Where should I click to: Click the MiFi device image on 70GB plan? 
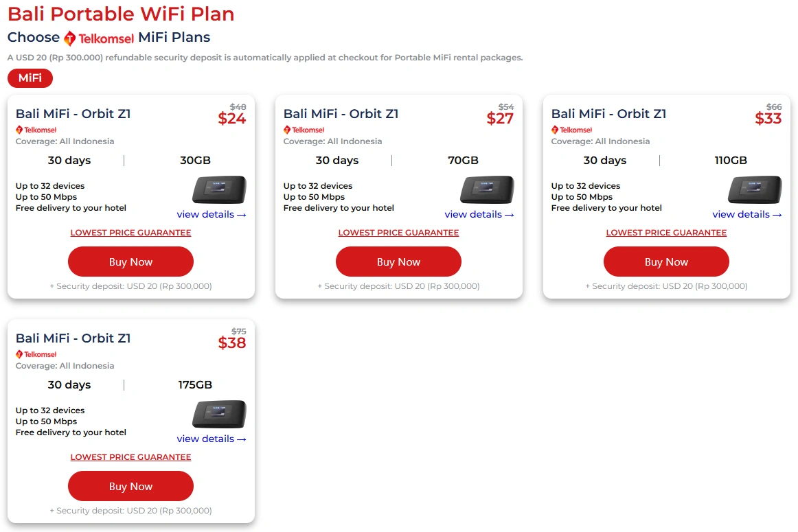(x=487, y=190)
